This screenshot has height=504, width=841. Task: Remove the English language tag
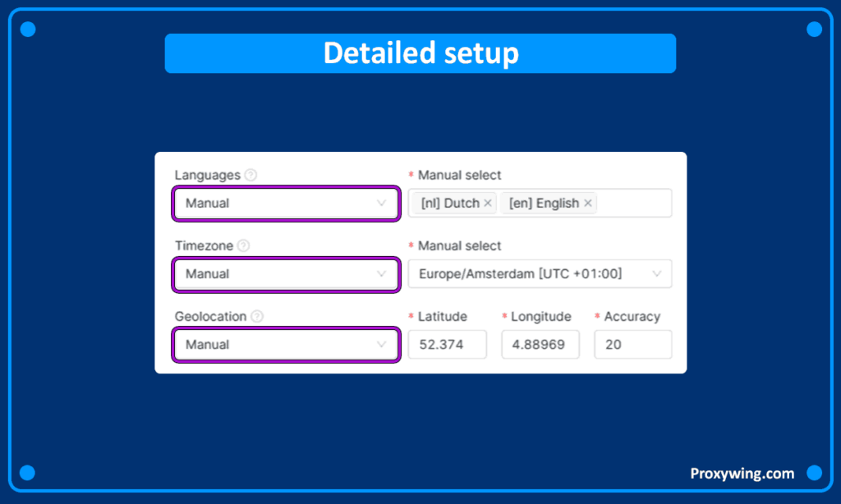tap(588, 204)
